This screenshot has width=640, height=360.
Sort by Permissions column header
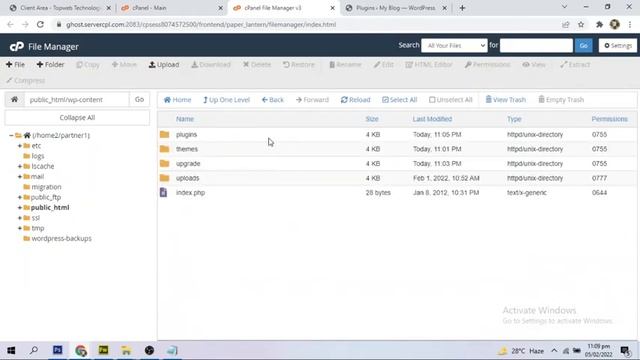click(x=609, y=119)
